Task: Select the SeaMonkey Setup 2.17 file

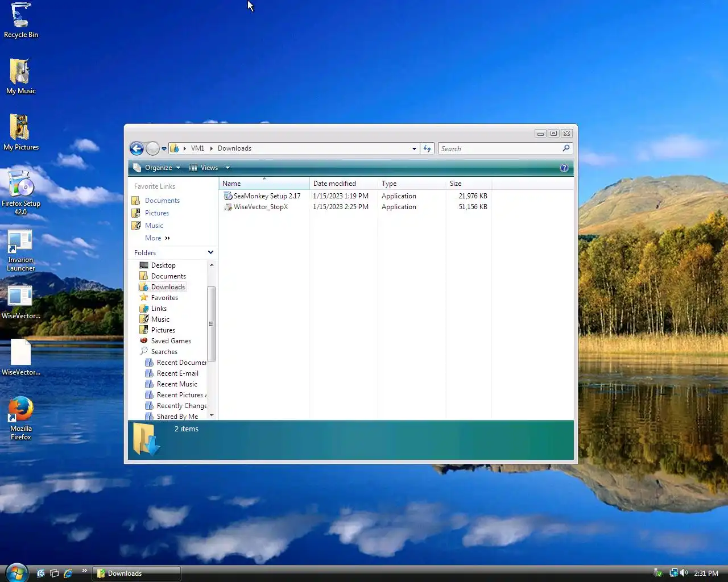Action: point(262,196)
